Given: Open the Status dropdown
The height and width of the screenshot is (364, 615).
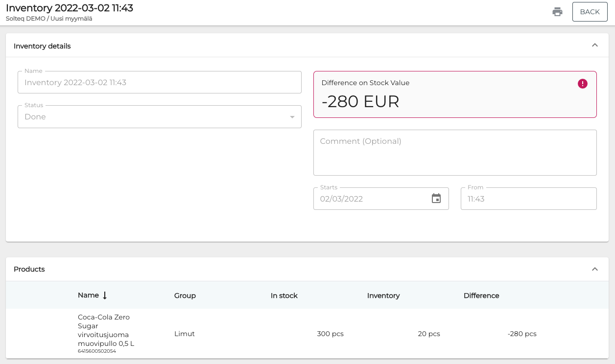Looking at the screenshot, I should pos(159,117).
